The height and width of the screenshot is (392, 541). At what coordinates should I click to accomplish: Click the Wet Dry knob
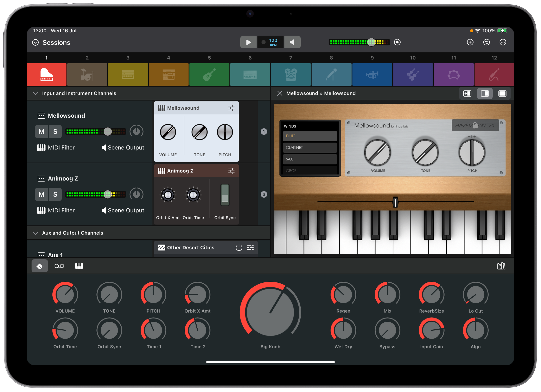click(x=343, y=331)
